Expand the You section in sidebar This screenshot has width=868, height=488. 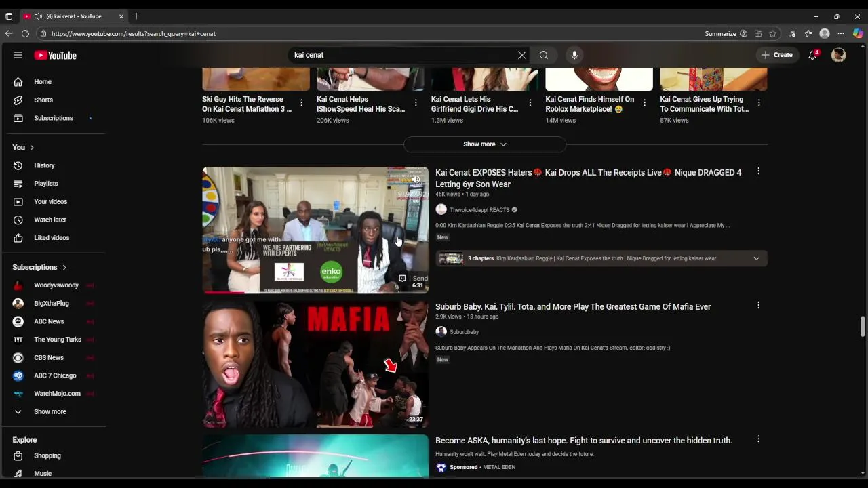point(23,147)
